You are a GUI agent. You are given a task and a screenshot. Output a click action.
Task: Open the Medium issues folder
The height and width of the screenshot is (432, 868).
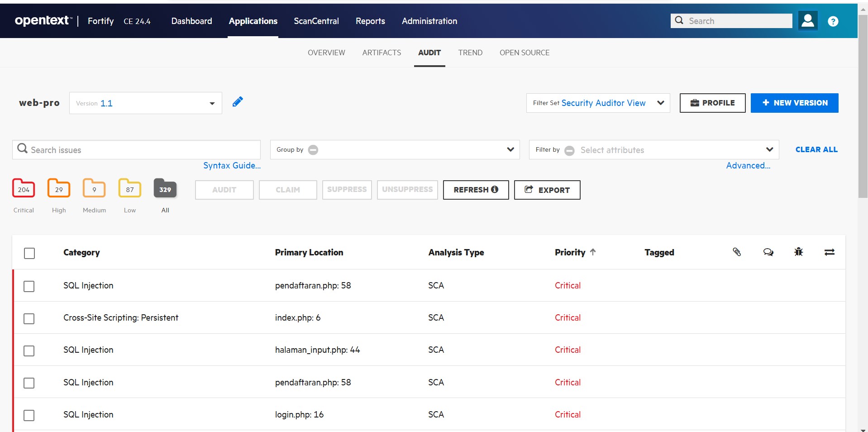point(94,189)
